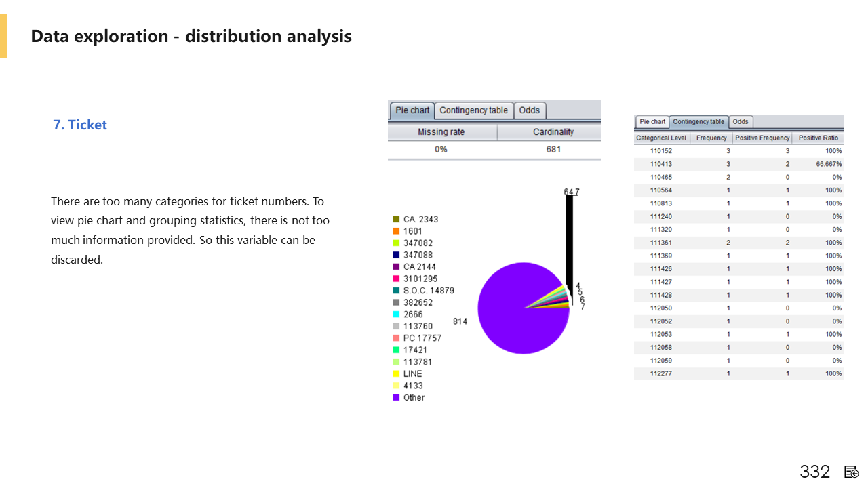Click the purple Other legend swatch
The width and height of the screenshot is (868, 488).
pos(396,398)
